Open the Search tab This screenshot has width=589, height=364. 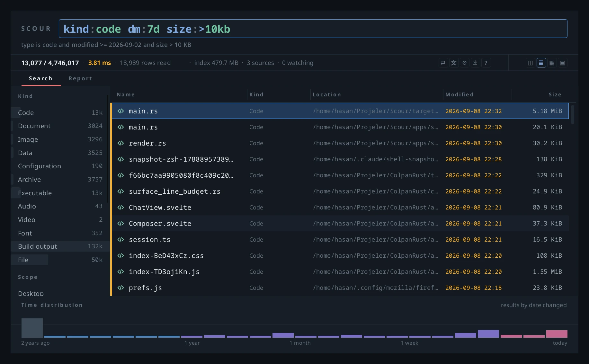click(x=41, y=78)
